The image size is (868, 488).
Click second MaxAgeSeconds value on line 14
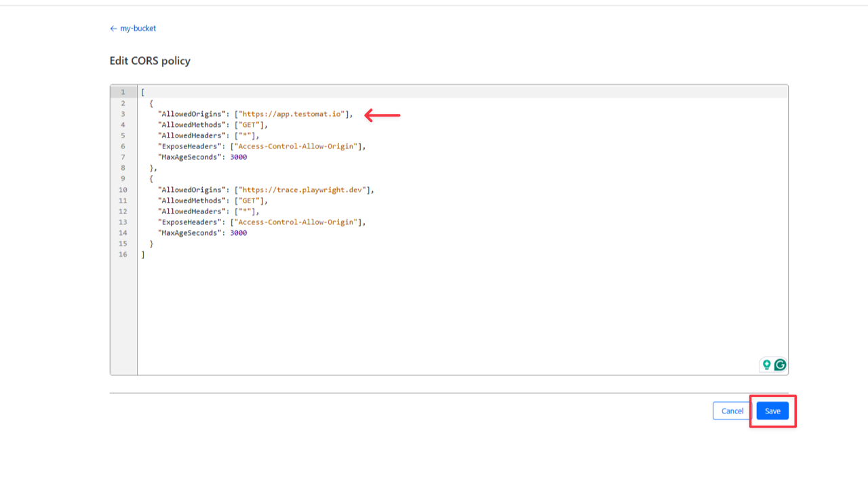[x=238, y=233]
